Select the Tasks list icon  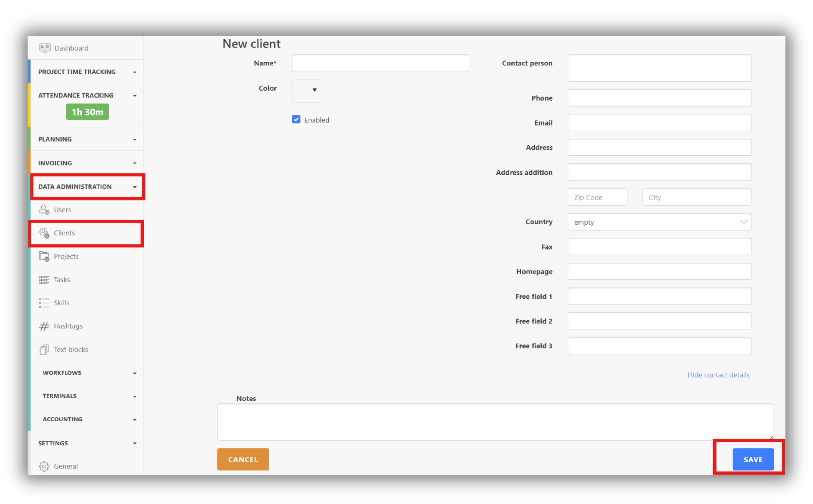pyautogui.click(x=44, y=279)
